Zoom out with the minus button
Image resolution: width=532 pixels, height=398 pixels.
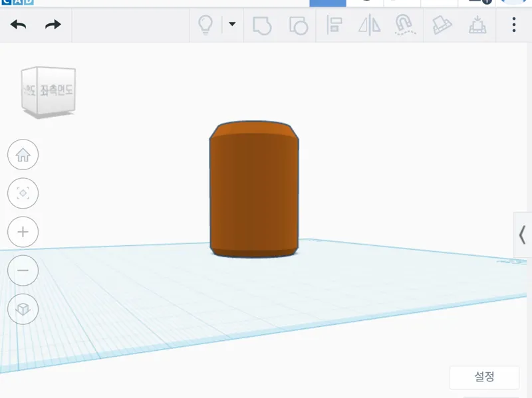point(23,270)
